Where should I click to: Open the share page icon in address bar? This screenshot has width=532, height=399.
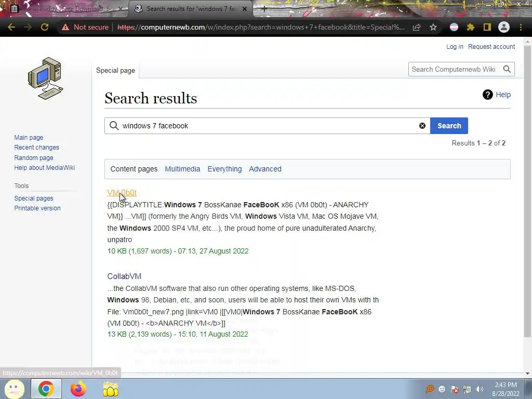[417, 27]
